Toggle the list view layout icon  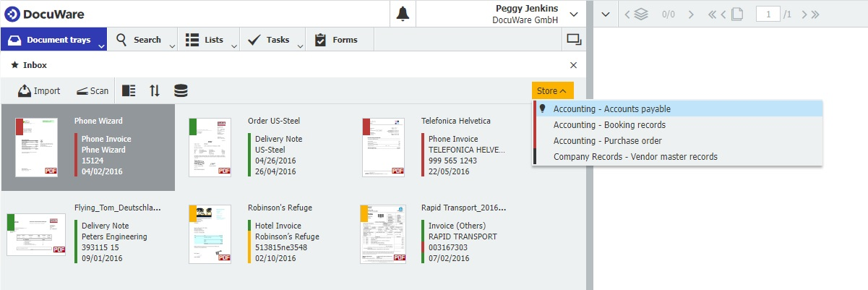[x=129, y=90]
